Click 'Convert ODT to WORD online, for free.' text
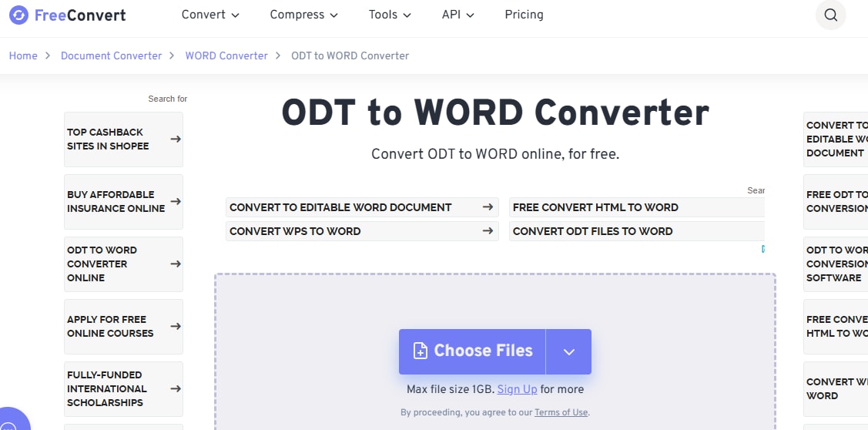This screenshot has height=430, width=868. pyautogui.click(x=495, y=154)
